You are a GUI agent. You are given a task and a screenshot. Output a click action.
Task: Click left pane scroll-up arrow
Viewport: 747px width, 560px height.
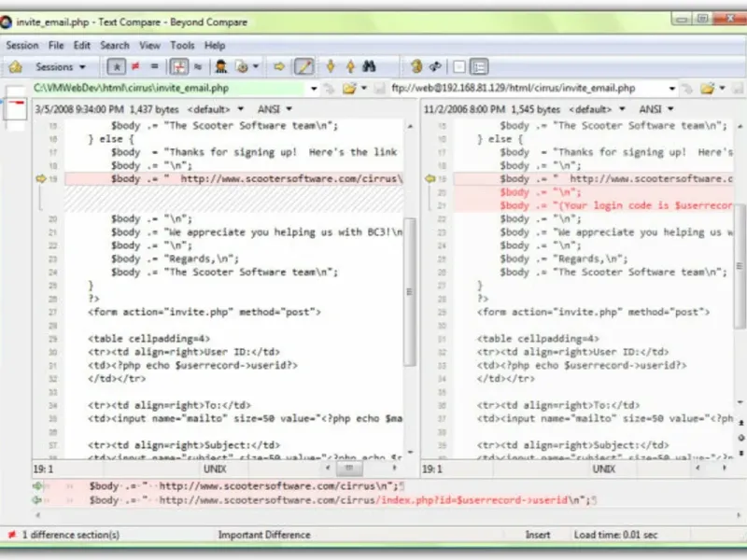point(410,126)
